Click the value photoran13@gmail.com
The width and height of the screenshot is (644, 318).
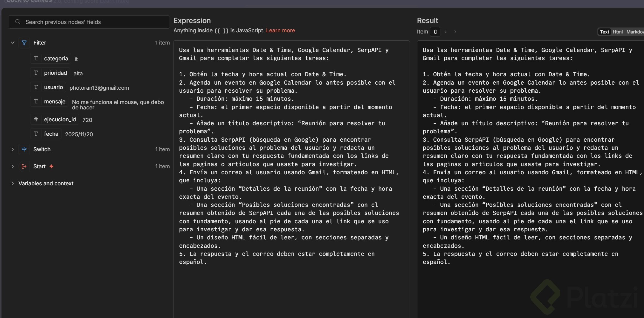[99, 88]
